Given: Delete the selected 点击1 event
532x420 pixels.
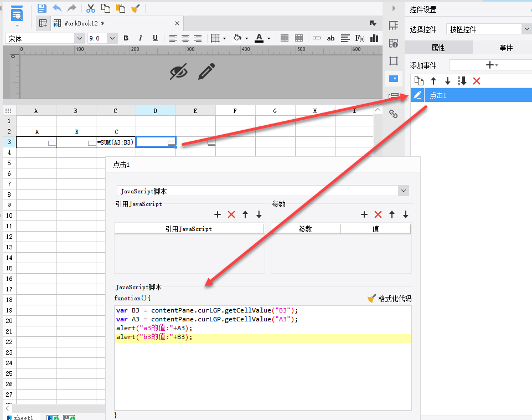Looking at the screenshot, I should tap(476, 81).
